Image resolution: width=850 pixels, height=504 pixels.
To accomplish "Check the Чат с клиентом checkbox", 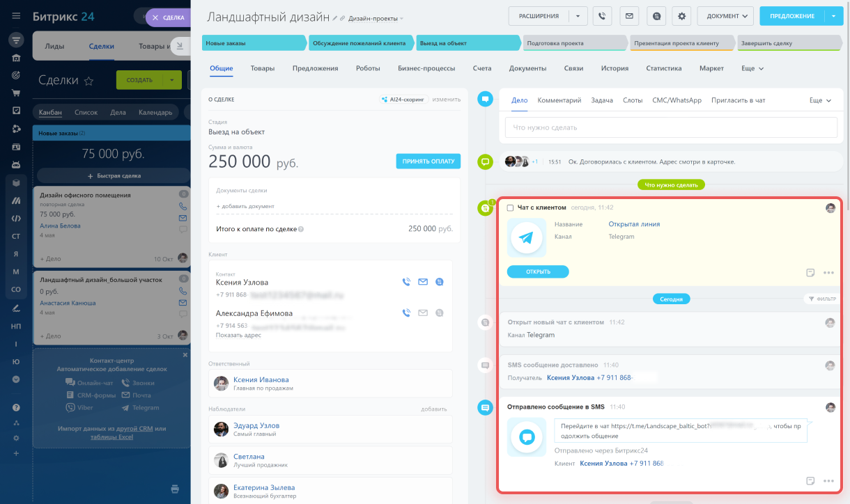I will point(511,207).
